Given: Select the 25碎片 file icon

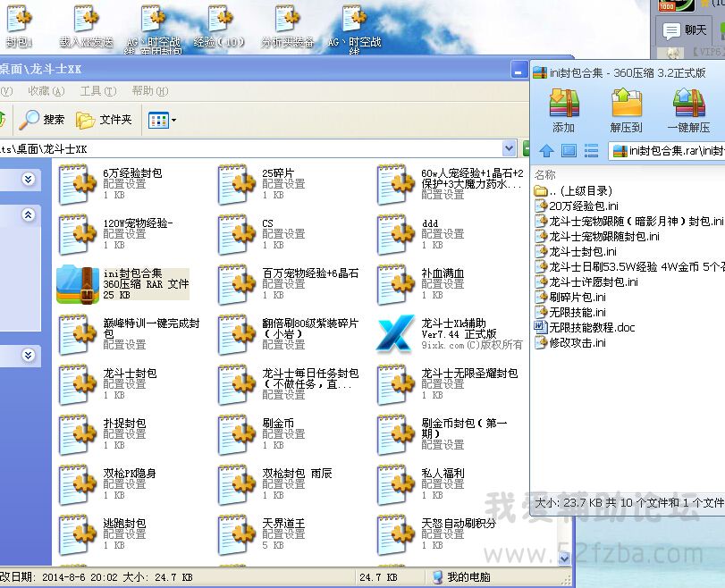Looking at the screenshot, I should pos(236,184).
